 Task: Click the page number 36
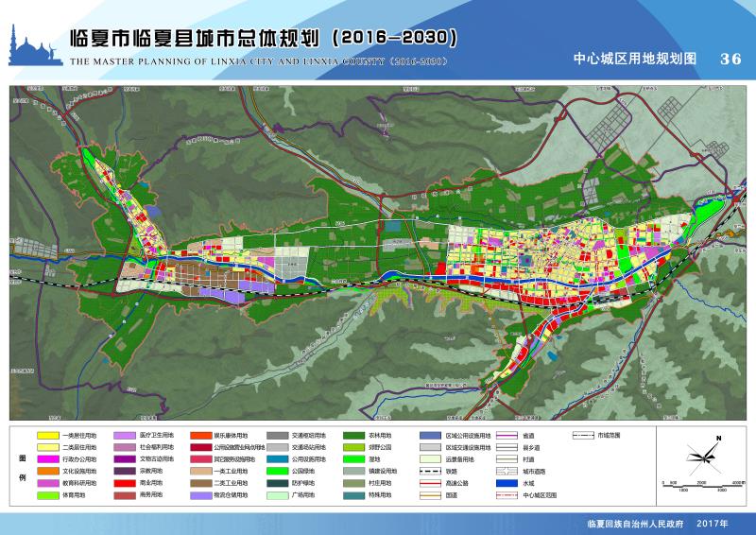[x=730, y=59]
